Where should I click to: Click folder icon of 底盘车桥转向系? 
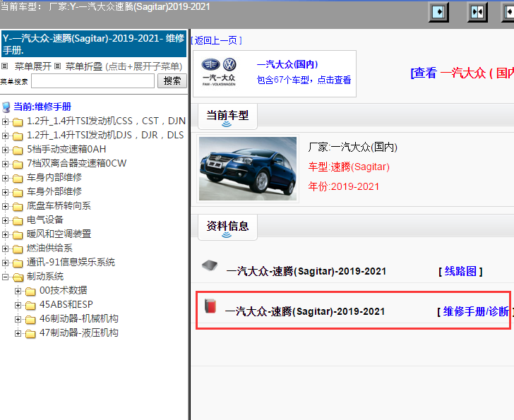tap(18, 207)
